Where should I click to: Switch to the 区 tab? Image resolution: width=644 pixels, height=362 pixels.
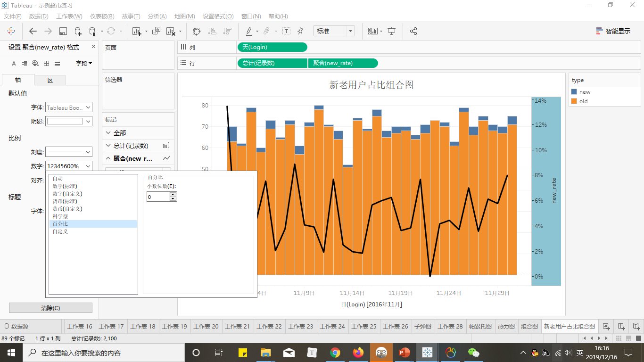point(50,80)
